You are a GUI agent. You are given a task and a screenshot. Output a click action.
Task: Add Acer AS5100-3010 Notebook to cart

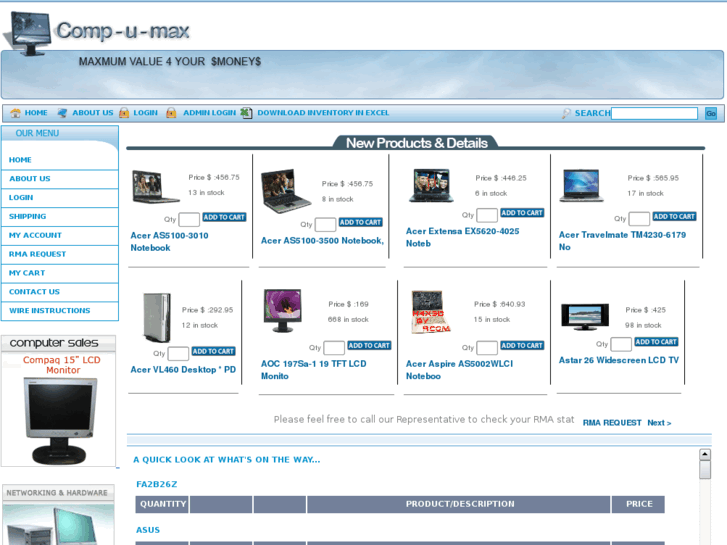point(224,217)
